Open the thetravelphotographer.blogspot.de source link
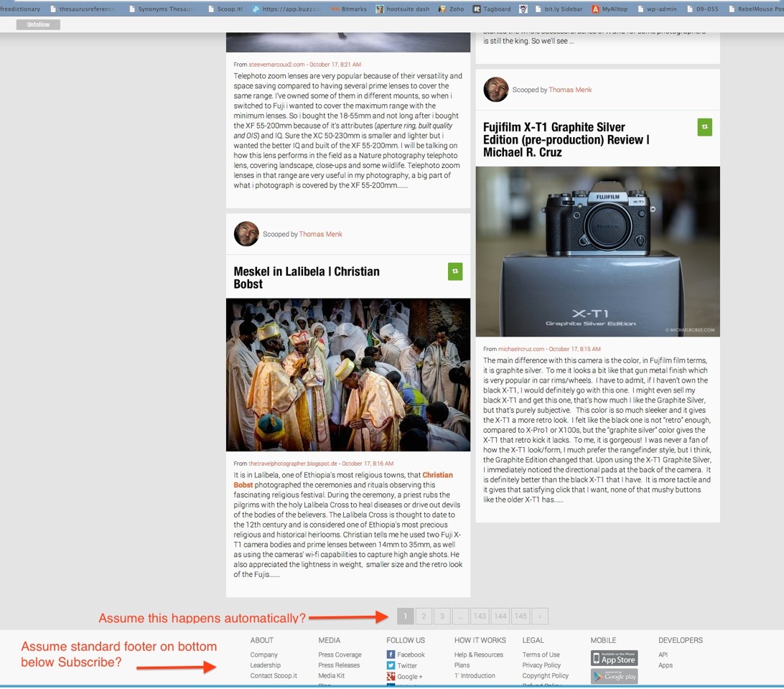Image resolution: width=784 pixels, height=689 pixels. pyautogui.click(x=293, y=464)
